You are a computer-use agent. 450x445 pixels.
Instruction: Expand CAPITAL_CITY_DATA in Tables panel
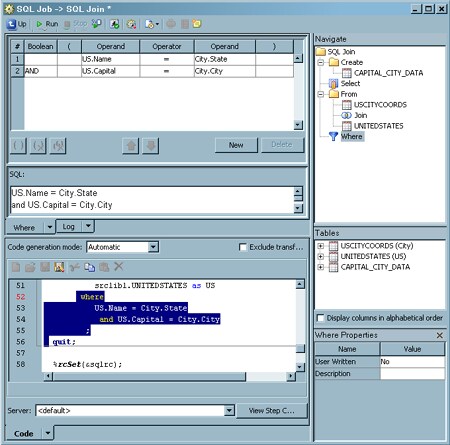pyautogui.click(x=321, y=267)
